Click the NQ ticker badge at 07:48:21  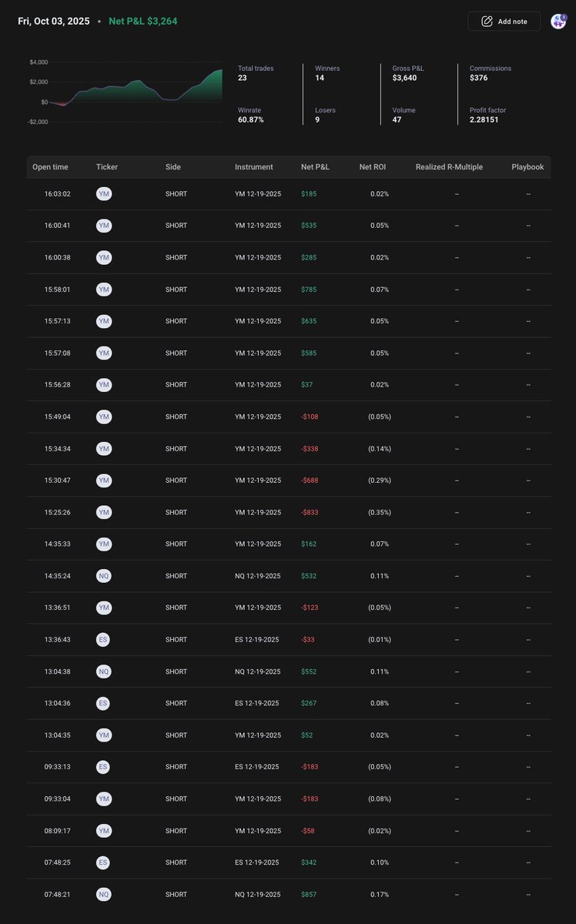pos(104,895)
